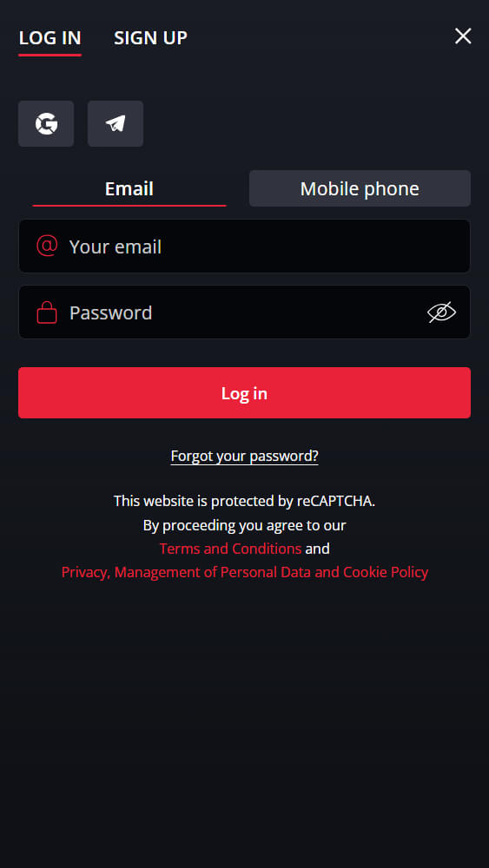Click the red Log in button
This screenshot has width=489, height=868.
point(244,393)
